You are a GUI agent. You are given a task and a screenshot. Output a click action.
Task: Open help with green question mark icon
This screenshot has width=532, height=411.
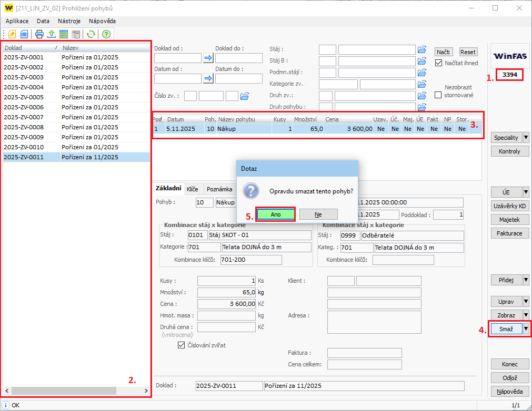[106, 34]
